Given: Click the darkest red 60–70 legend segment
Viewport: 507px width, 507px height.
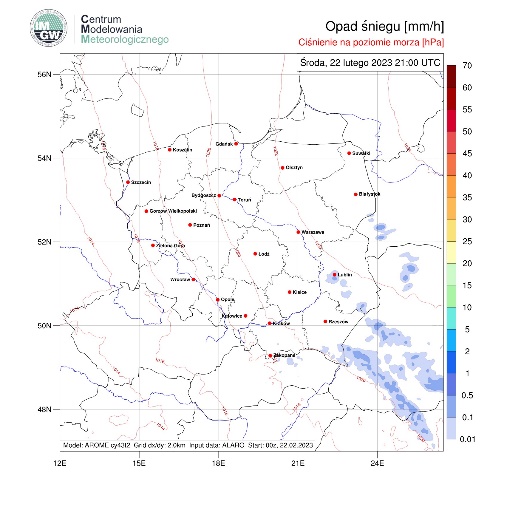Looking at the screenshot, I should tap(451, 76).
